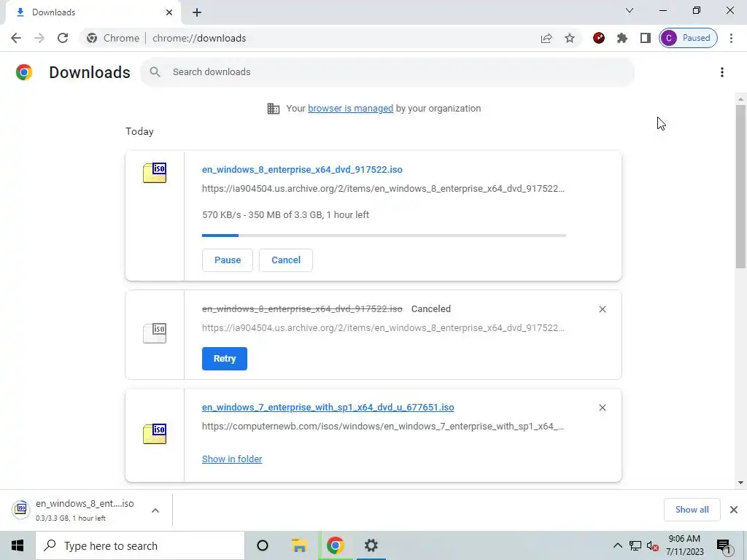The image size is (747, 560).
Task: Open a new tab with the plus button
Action: point(197,12)
